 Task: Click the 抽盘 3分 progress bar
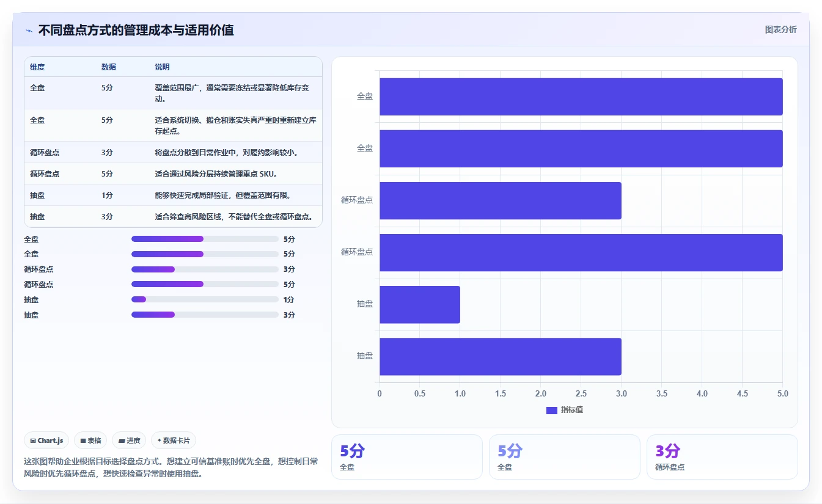coord(205,315)
